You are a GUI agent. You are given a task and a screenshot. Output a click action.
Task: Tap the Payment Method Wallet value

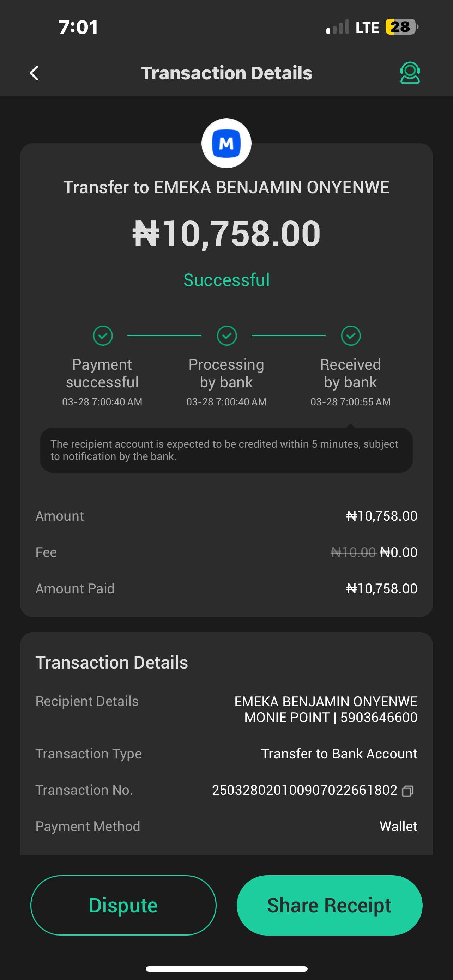pos(398,826)
